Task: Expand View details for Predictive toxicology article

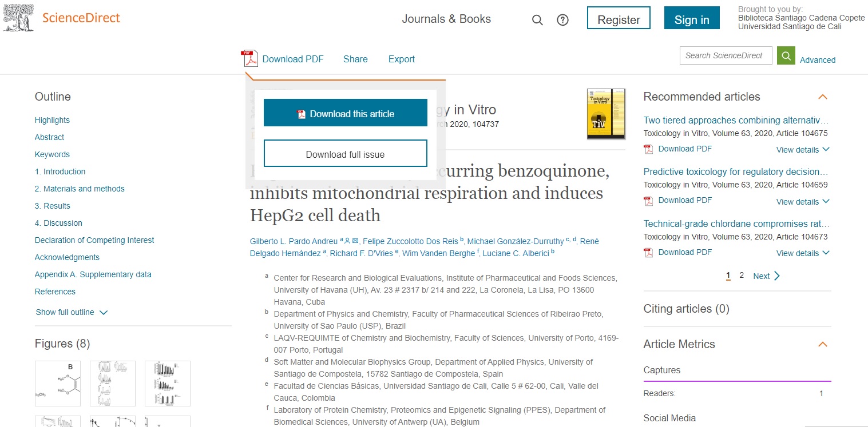Action: [802, 201]
